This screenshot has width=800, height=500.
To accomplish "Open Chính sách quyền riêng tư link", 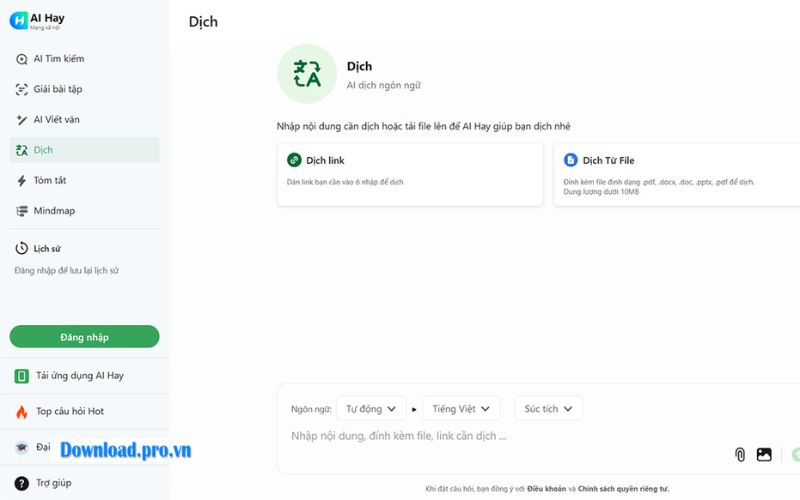I will (x=623, y=489).
